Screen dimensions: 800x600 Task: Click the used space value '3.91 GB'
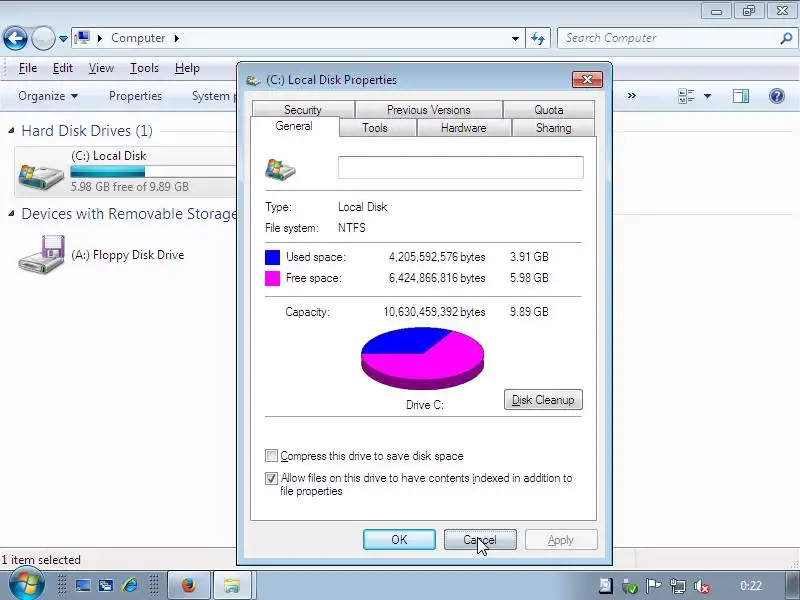click(x=529, y=257)
